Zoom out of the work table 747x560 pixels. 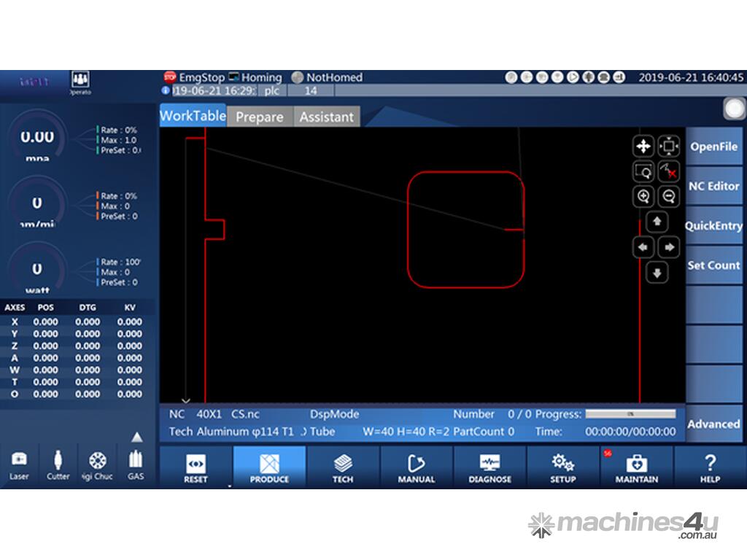click(669, 196)
